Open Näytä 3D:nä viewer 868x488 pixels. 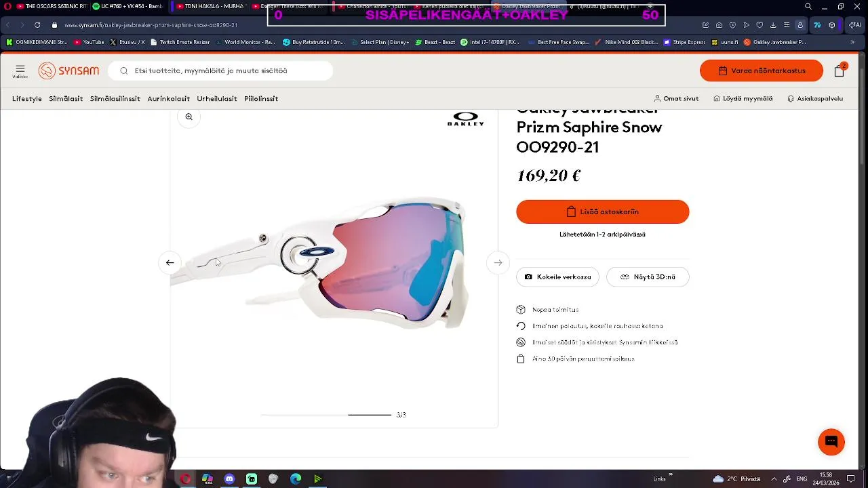(648, 277)
